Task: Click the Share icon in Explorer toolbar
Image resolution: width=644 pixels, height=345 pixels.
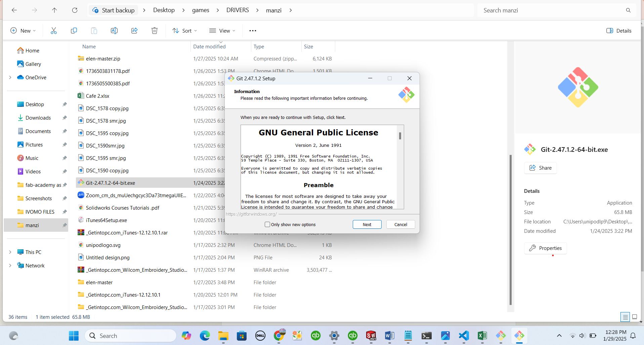Action: click(134, 31)
